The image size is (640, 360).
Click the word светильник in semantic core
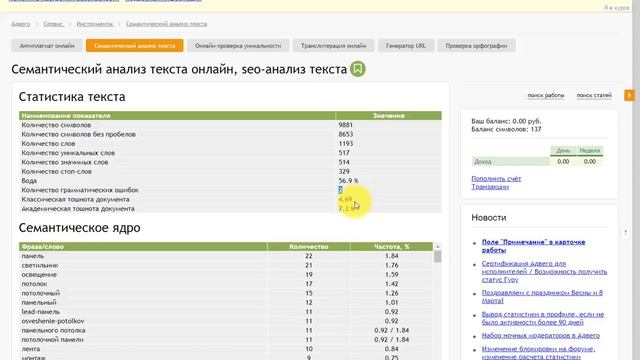point(40,265)
